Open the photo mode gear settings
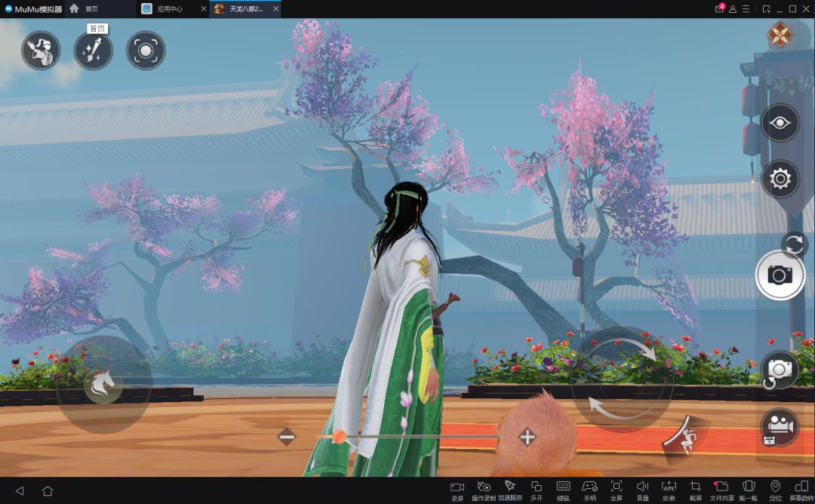Viewport: 815px width, 504px height. (780, 179)
